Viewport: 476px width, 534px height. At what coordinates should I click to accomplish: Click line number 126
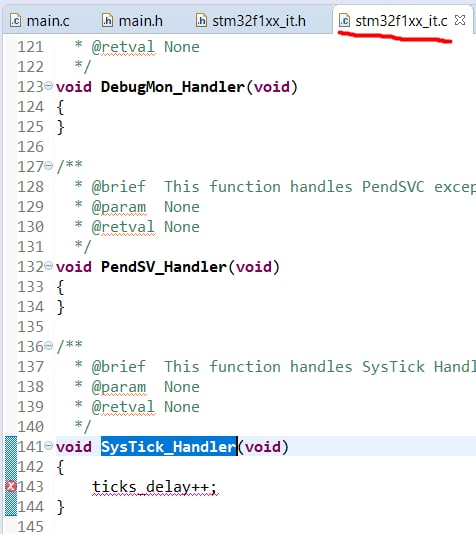click(31, 147)
